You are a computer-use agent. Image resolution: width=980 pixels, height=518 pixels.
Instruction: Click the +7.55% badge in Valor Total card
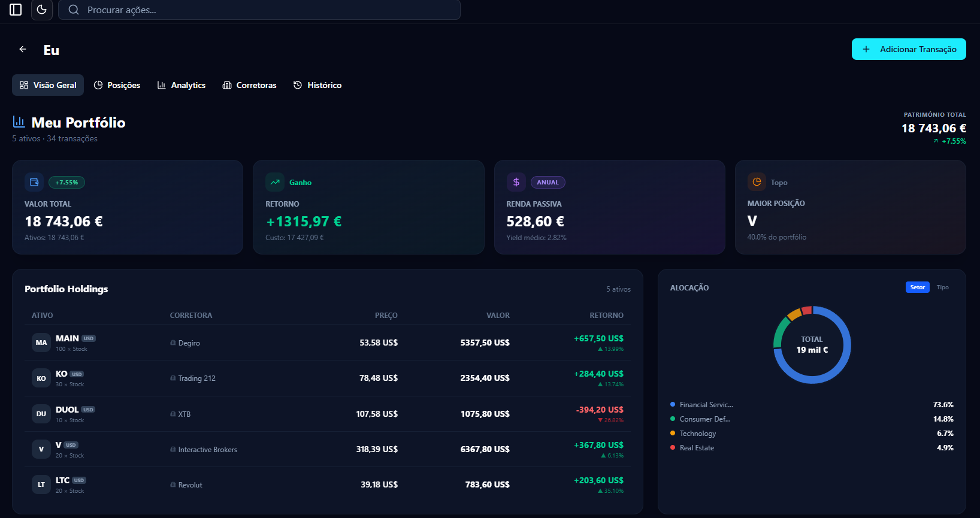[x=66, y=183]
